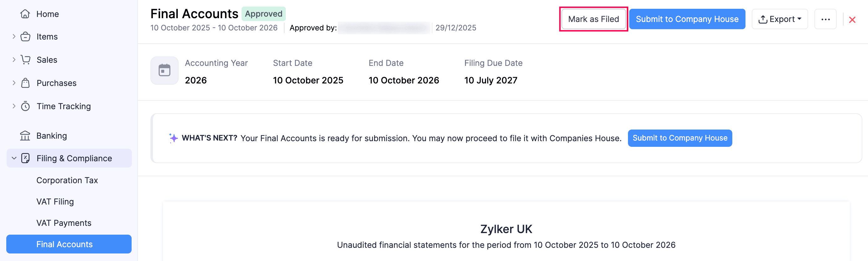This screenshot has width=868, height=261.
Task: Click the calendar icon beside Accounting Year
Action: point(165,71)
